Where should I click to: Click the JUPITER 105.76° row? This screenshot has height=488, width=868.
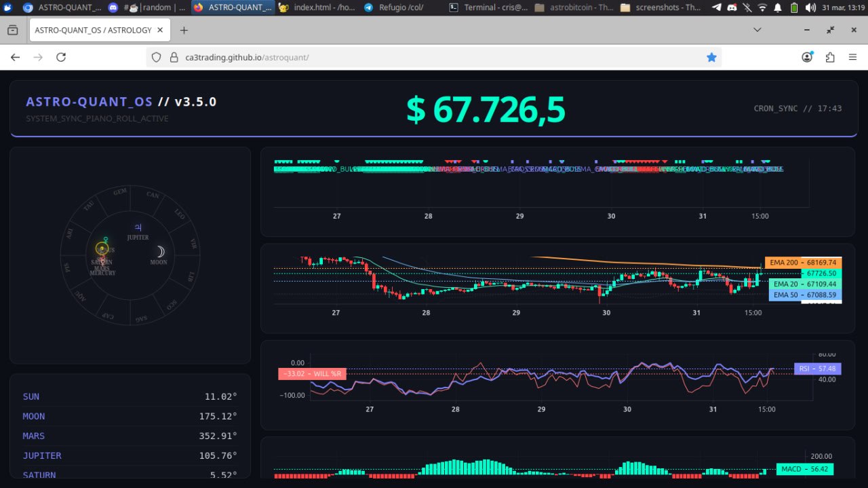coord(130,455)
